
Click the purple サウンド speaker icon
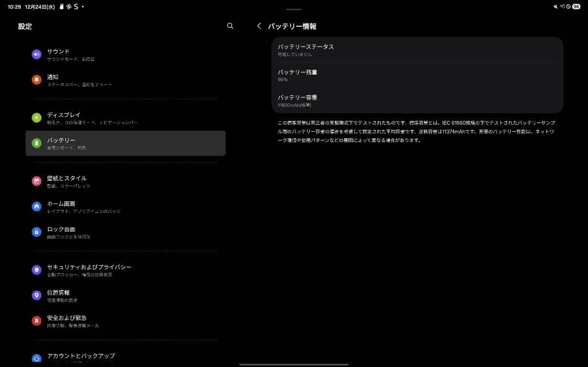pyautogui.click(x=36, y=54)
